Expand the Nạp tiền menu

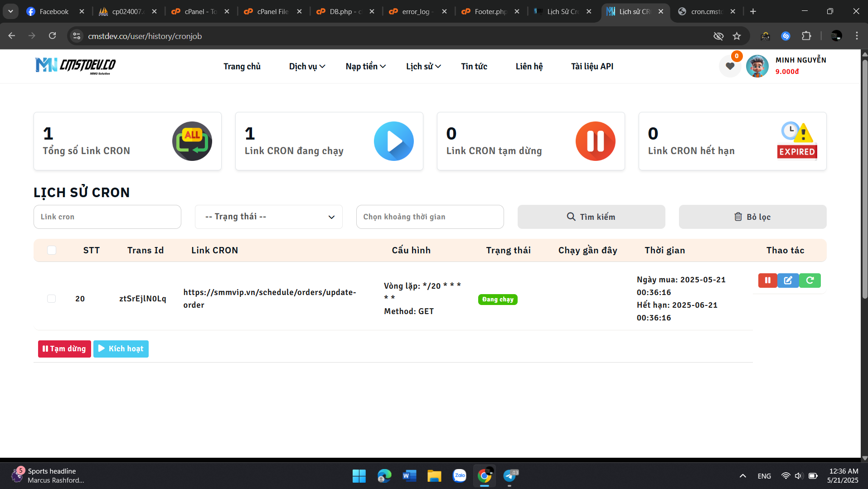pos(365,67)
